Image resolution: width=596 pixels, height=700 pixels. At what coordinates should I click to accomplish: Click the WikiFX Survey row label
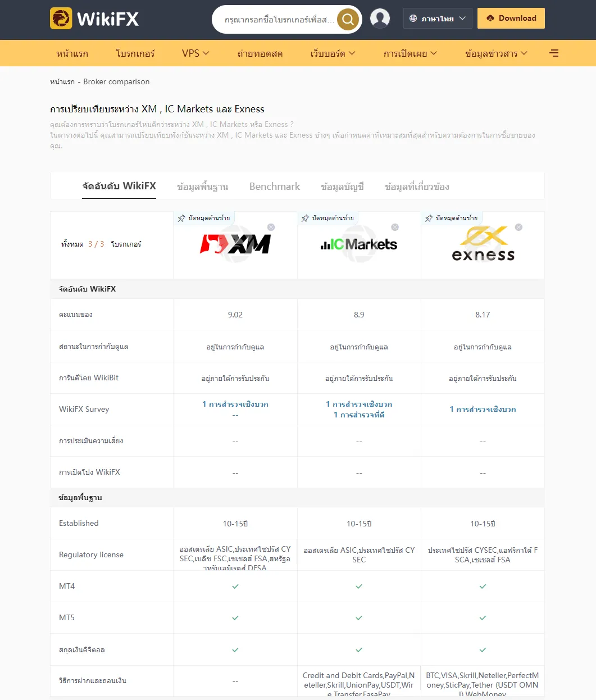(84, 409)
